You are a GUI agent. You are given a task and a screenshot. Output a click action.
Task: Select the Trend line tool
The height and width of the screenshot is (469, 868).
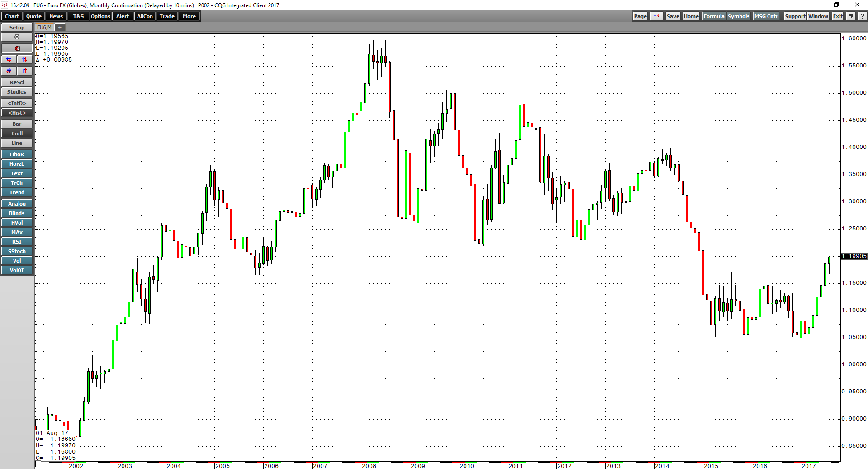pyautogui.click(x=17, y=192)
